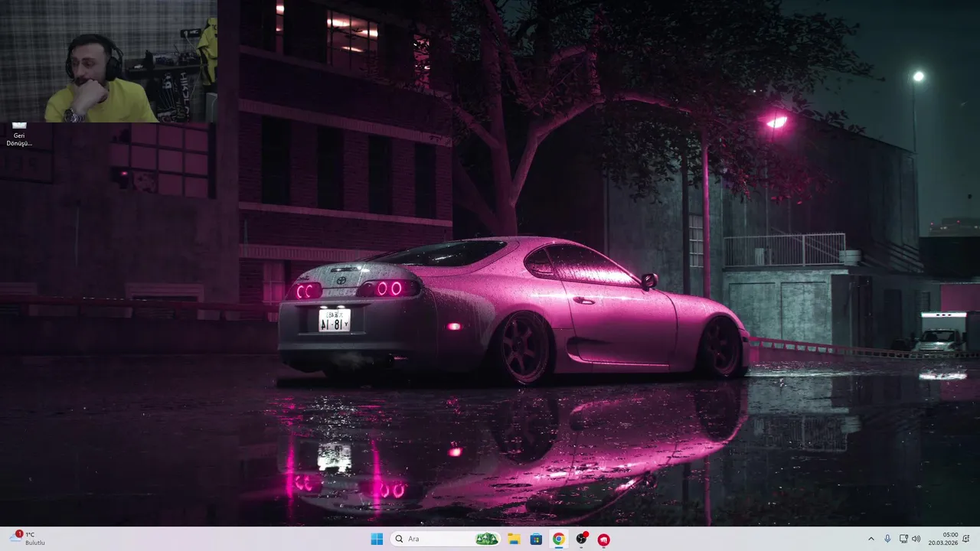
Task: Click the search highlight image in search box
Action: 487,539
